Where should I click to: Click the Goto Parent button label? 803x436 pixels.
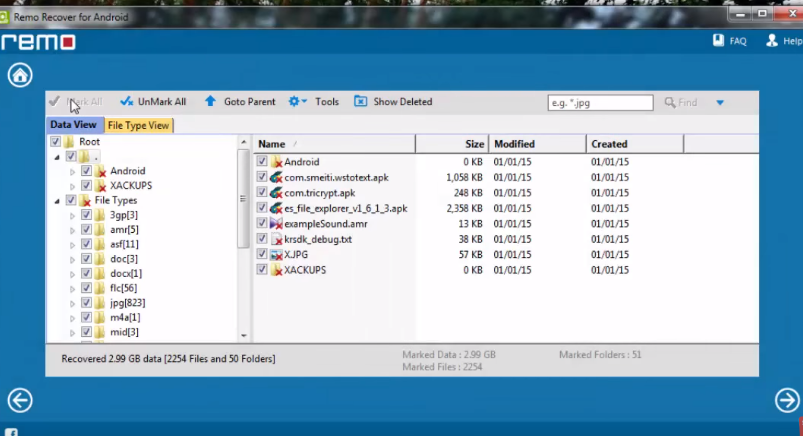tap(249, 101)
